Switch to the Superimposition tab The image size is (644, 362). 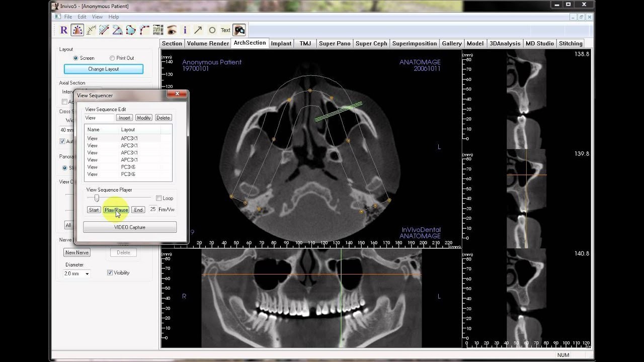pyautogui.click(x=415, y=44)
